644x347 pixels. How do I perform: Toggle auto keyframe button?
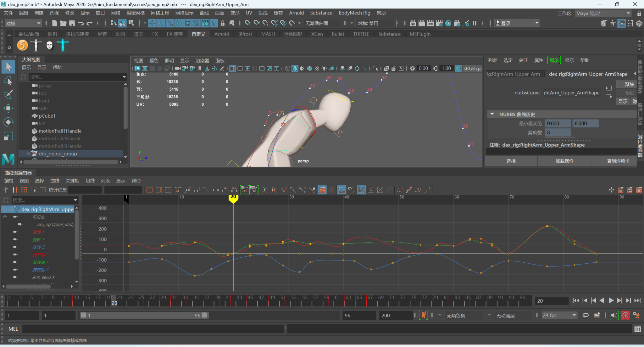tap(625, 315)
